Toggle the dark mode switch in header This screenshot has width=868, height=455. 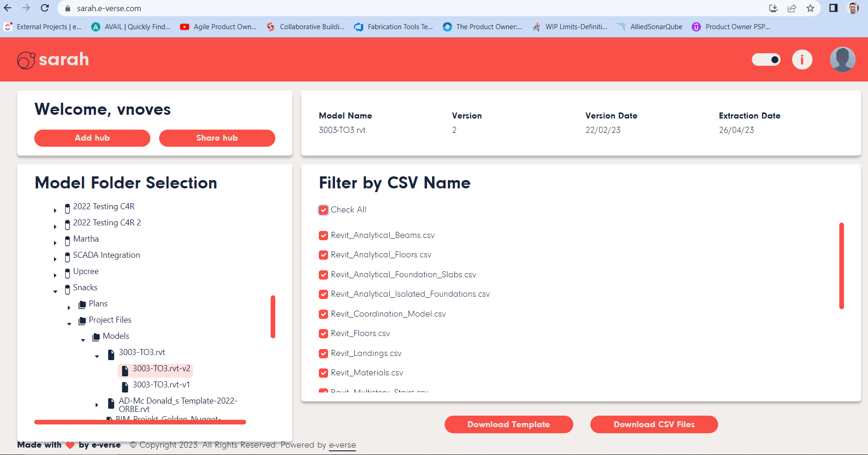(766, 60)
